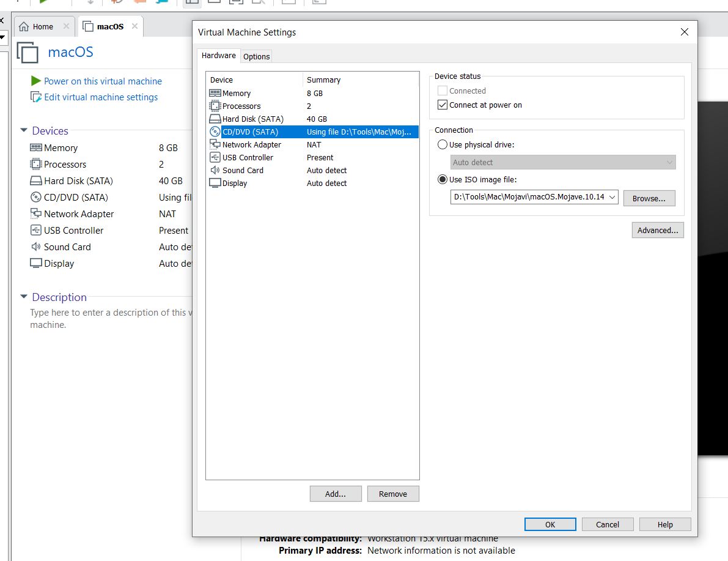Click Display monitor icon in dialog list

tap(215, 183)
